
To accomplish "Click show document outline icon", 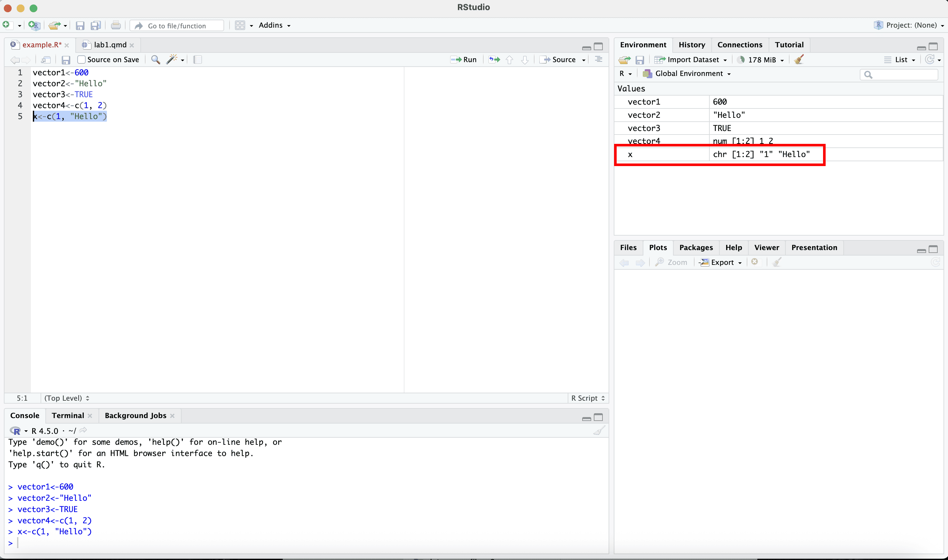I will 598,59.
